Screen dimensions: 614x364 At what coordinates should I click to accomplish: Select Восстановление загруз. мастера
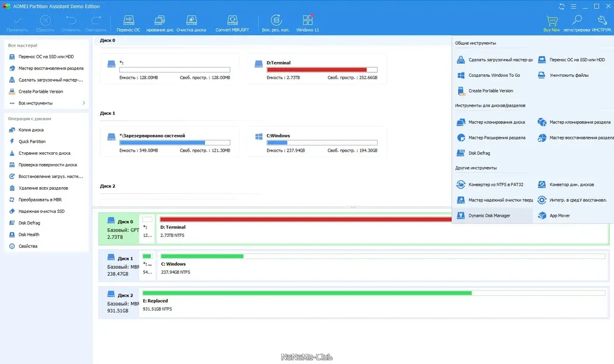tap(46, 177)
